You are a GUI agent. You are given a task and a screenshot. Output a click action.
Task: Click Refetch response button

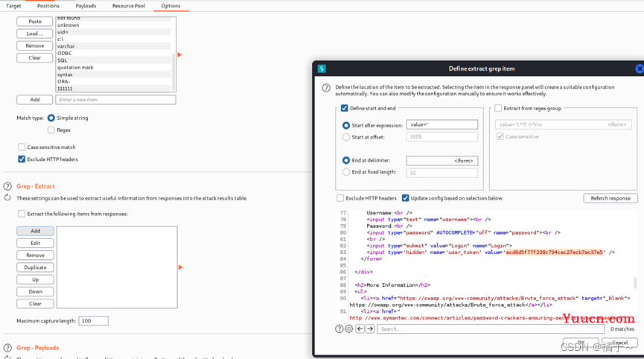click(x=610, y=198)
